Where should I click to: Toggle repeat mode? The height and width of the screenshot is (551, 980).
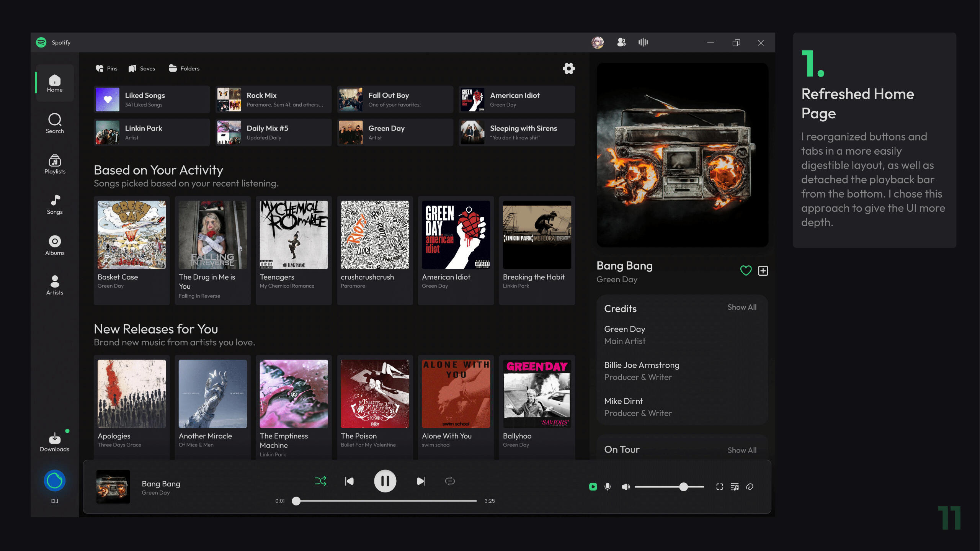[450, 481]
